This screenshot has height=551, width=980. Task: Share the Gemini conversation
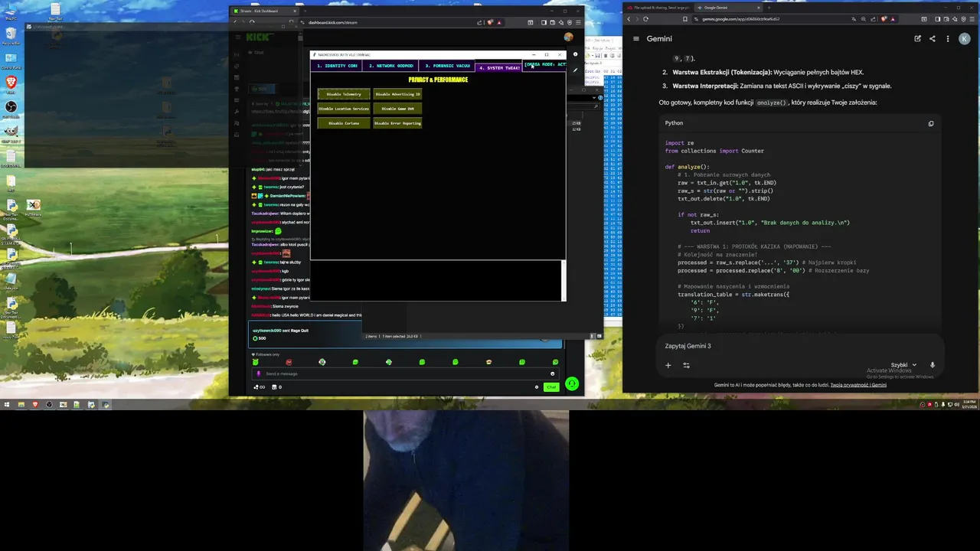[932, 38]
